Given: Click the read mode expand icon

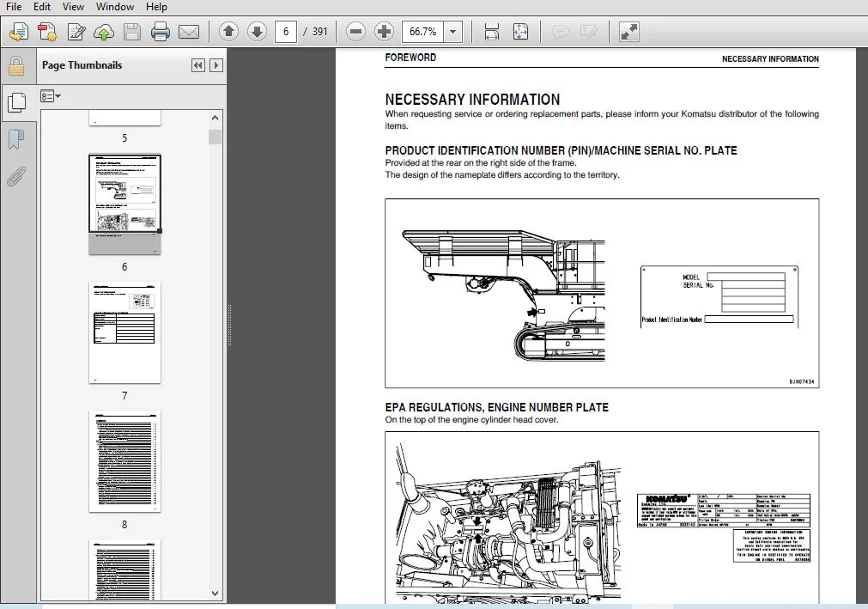Looking at the screenshot, I should pos(628,32).
